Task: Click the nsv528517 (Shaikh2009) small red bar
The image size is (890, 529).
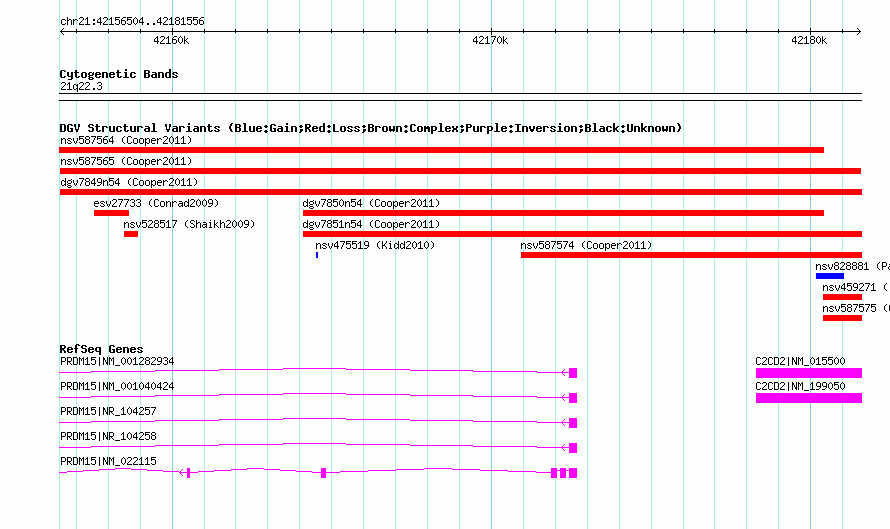Action: click(131, 234)
